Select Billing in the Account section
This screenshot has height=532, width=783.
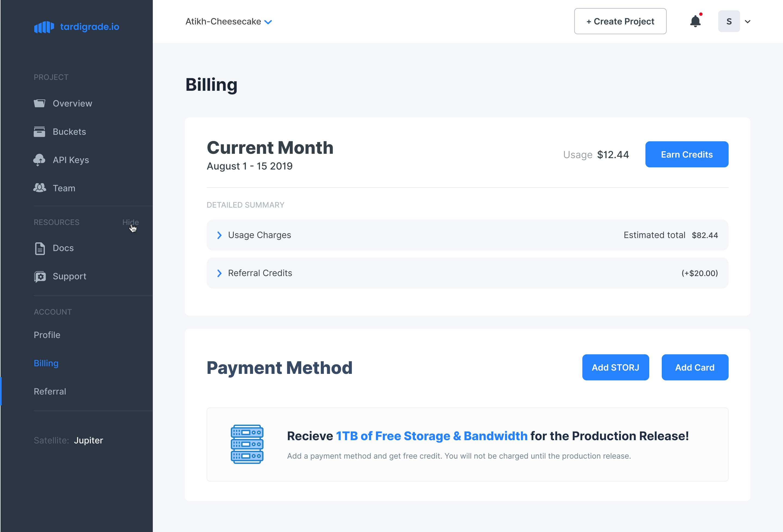46,363
